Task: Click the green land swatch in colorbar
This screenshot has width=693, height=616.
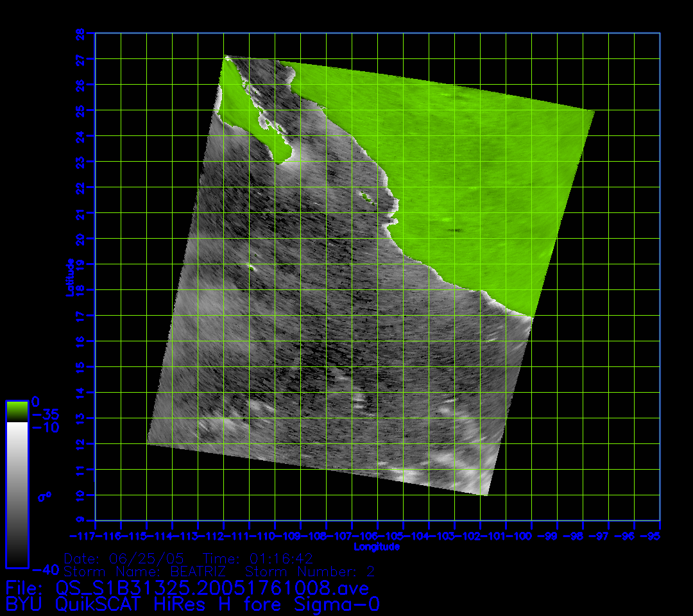Action: [17, 411]
